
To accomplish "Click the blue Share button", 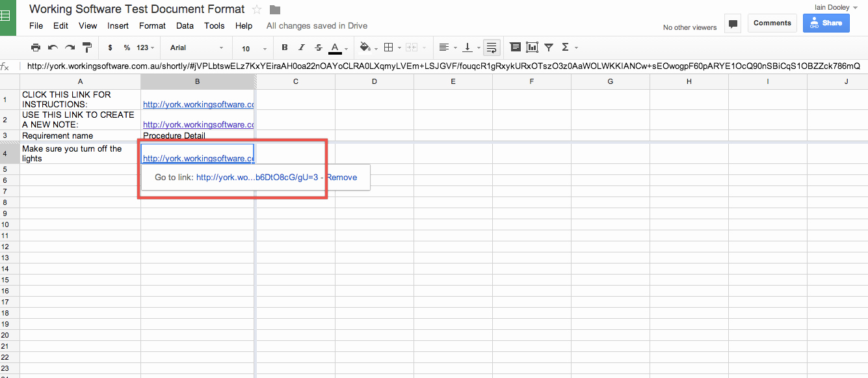I will coord(826,23).
